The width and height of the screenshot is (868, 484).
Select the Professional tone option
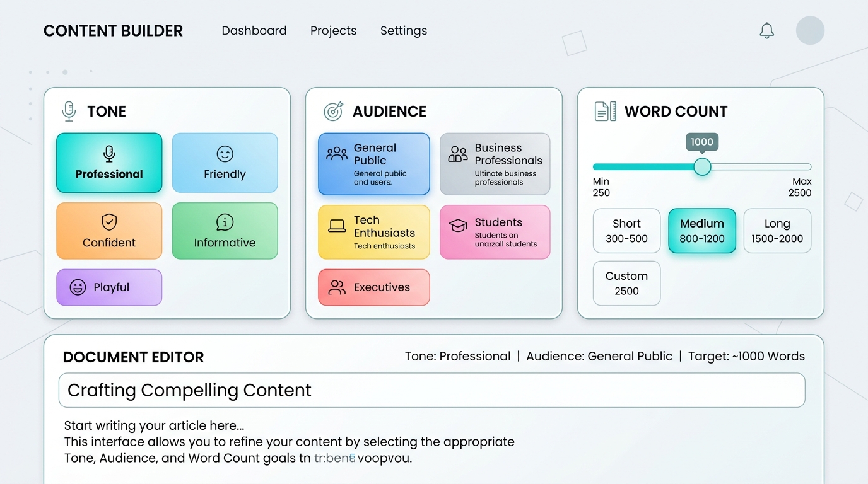click(109, 163)
